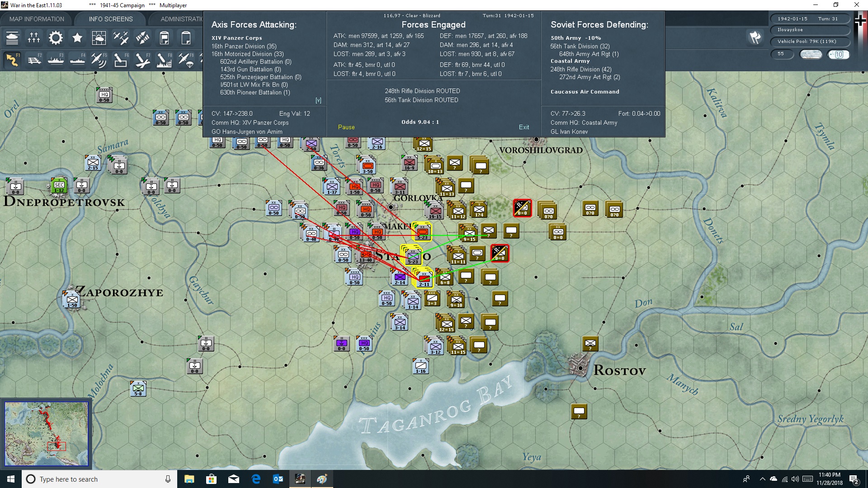
Task: Switch to INFO SCREENS tab
Action: [111, 19]
